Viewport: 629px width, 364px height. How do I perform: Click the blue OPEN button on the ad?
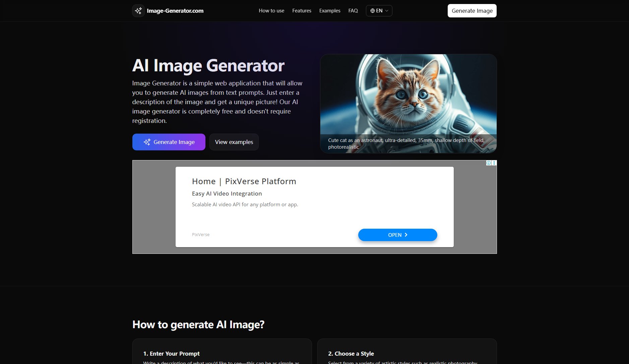(397, 235)
